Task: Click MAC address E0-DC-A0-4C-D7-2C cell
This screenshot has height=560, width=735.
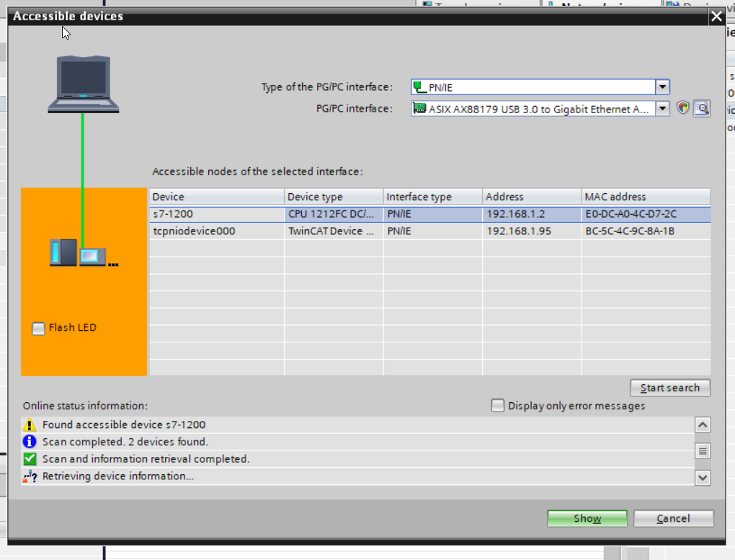Action: (646, 214)
